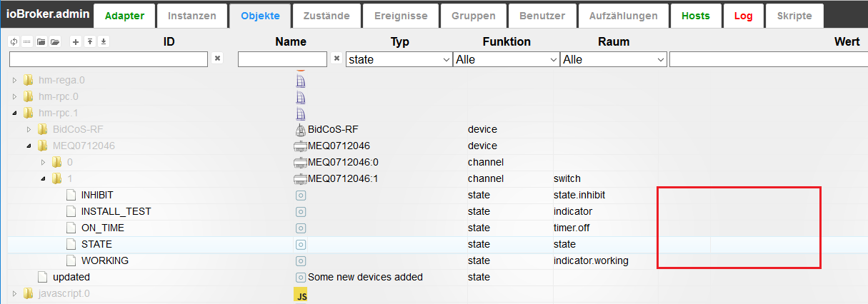Click the collapse all folders icon
The width and height of the screenshot is (868, 304).
point(42,42)
